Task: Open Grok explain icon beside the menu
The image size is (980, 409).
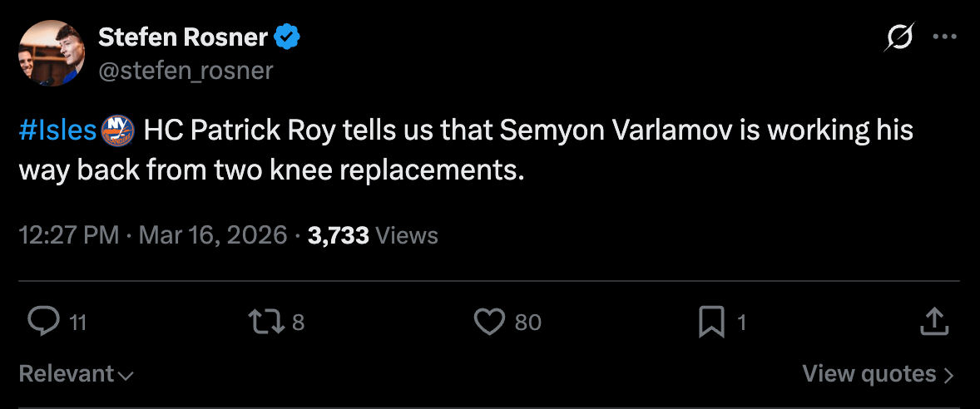Action: coord(901,37)
